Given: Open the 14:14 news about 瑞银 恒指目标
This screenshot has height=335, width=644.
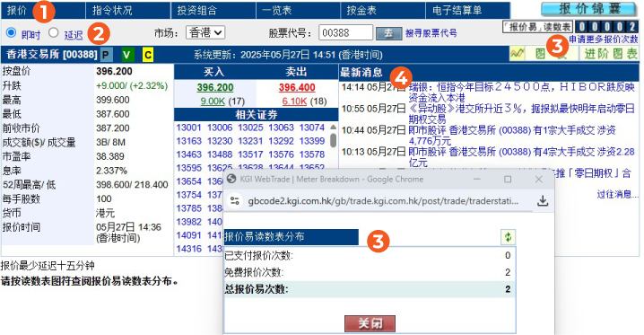Looking at the screenshot, I should click(522, 93).
